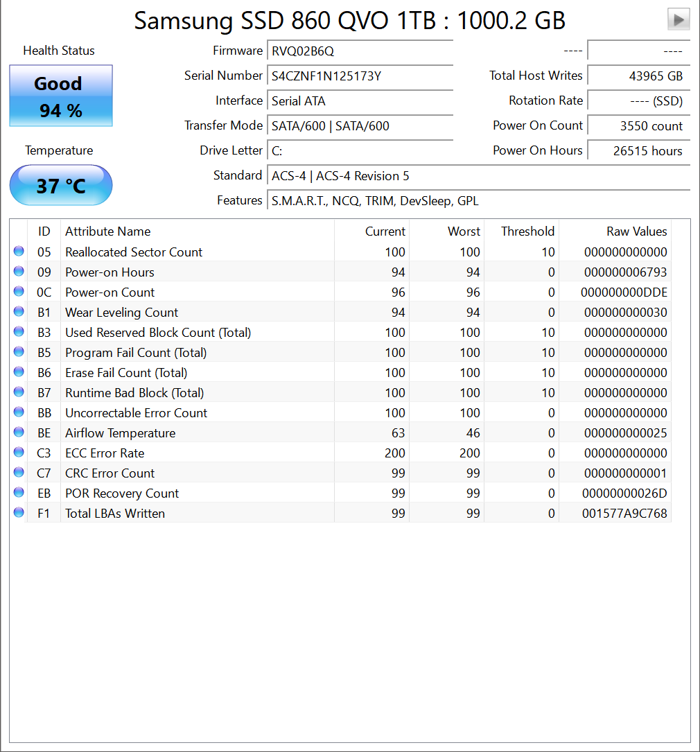Select the ECC Error Rate attribute
This screenshot has width=700, height=752.
(x=105, y=453)
